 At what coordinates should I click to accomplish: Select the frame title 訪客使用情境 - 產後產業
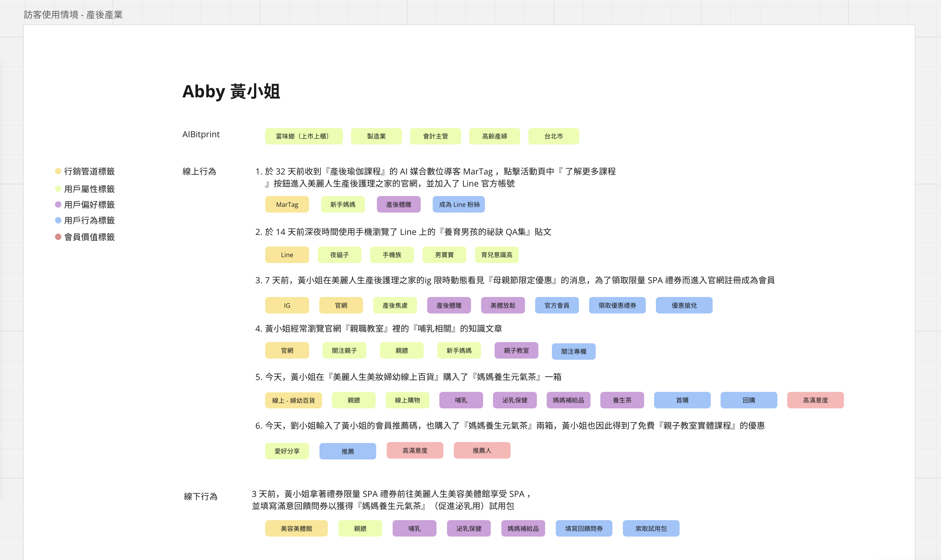pyautogui.click(x=73, y=15)
